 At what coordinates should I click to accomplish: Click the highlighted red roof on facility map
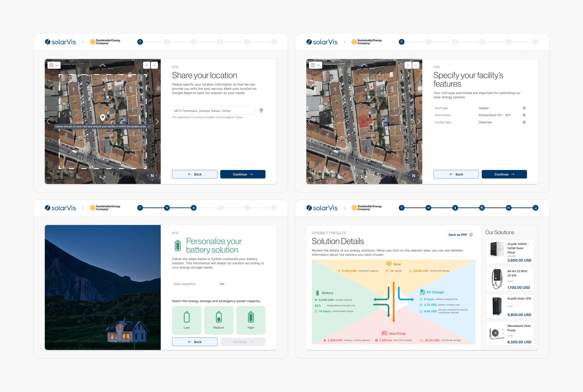pyautogui.click(x=365, y=122)
